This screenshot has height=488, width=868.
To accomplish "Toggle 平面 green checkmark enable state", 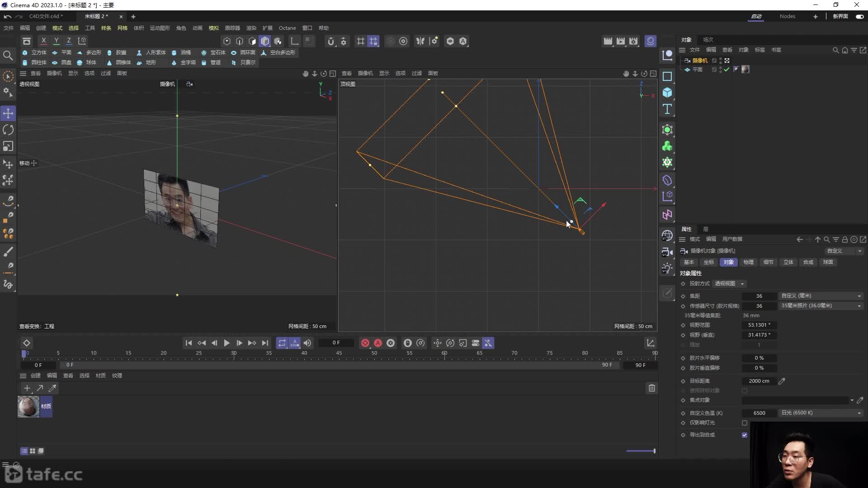I will [726, 70].
